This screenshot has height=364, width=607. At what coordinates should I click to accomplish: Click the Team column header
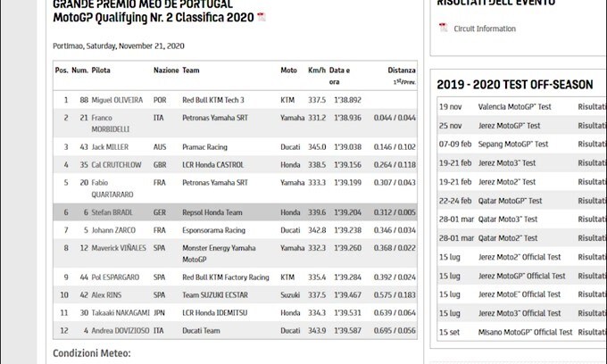[191, 70]
